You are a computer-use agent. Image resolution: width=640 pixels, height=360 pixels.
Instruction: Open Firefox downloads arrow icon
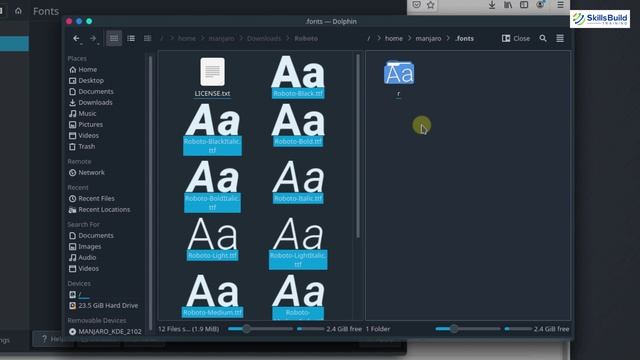(492, 5)
